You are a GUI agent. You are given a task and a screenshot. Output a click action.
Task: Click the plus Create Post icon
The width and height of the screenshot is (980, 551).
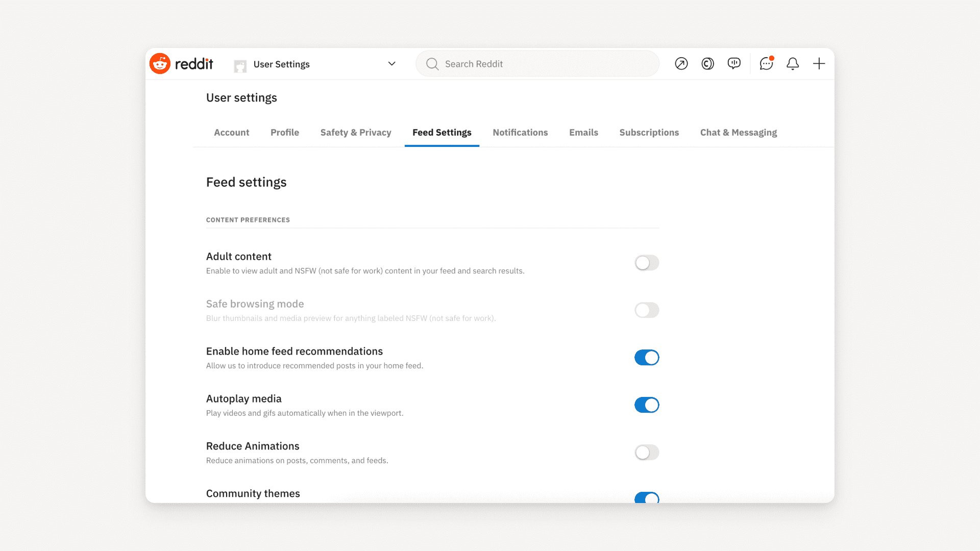[x=819, y=64]
